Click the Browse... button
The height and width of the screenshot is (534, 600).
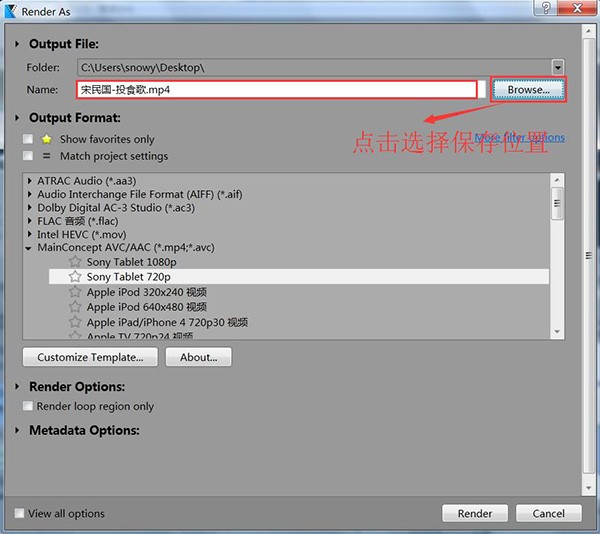point(528,90)
